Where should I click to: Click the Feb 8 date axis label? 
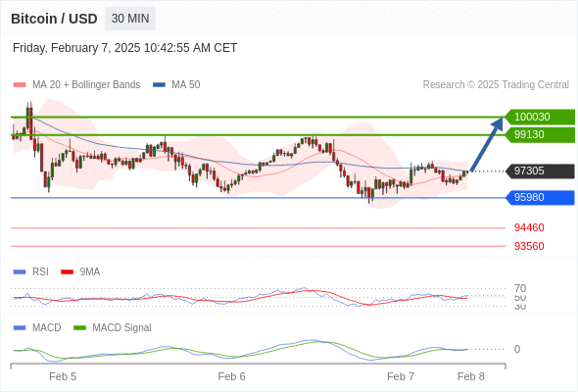(471, 376)
